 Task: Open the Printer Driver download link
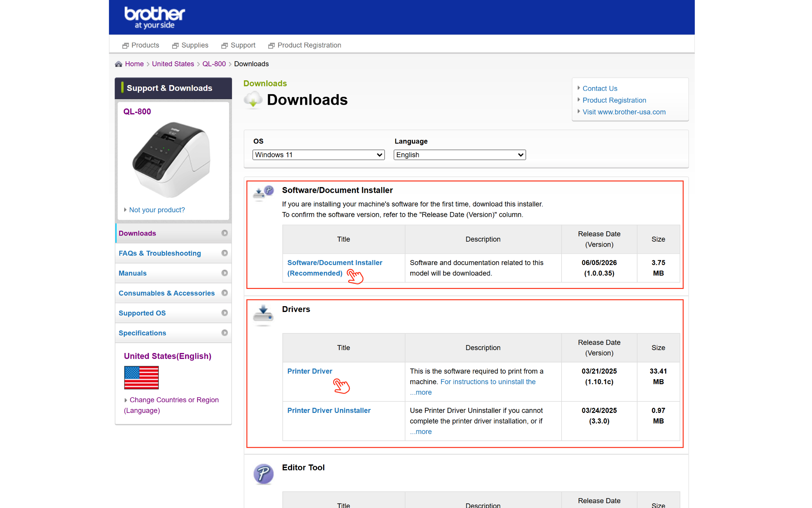(x=310, y=371)
